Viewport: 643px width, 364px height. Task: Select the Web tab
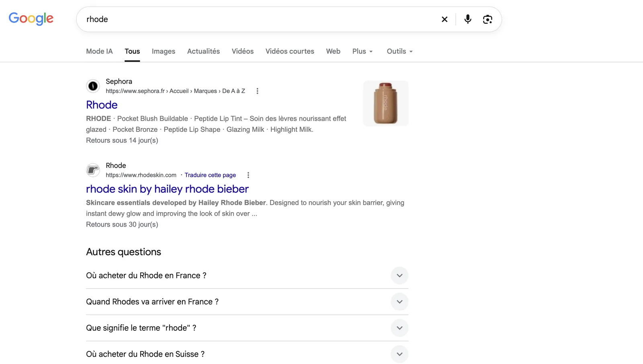pyautogui.click(x=333, y=51)
